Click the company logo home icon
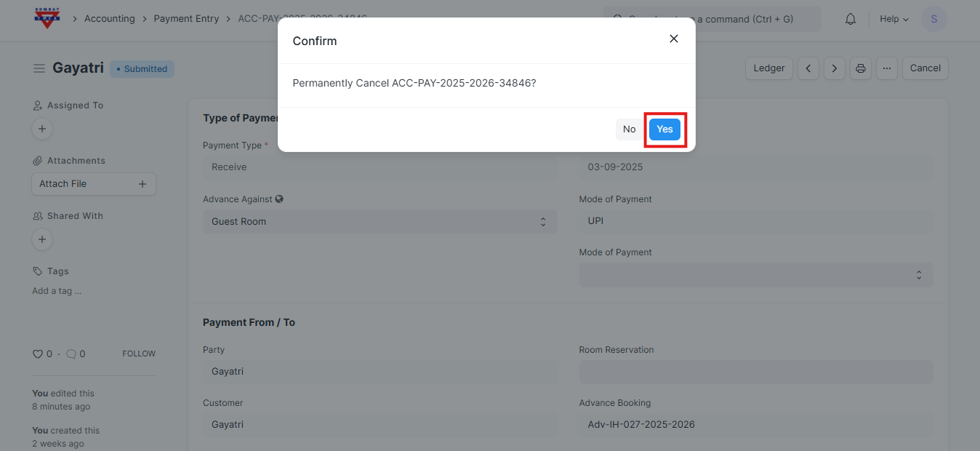980x451 pixels. click(48, 18)
